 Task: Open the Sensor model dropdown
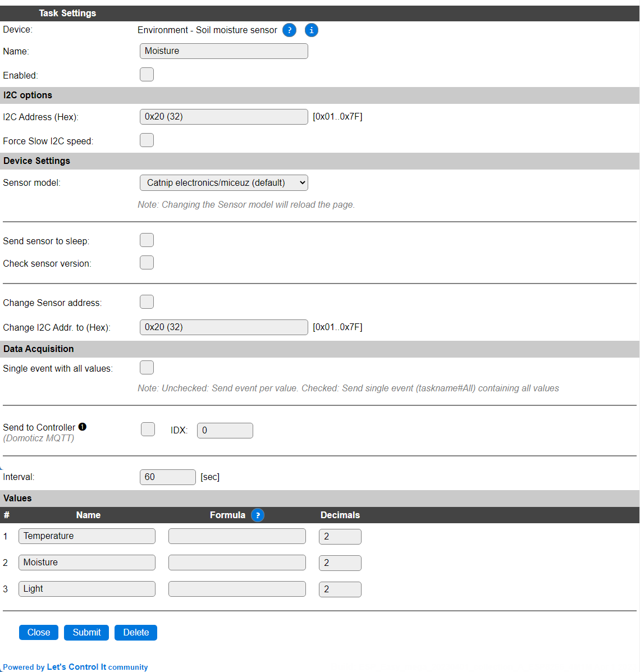point(224,182)
